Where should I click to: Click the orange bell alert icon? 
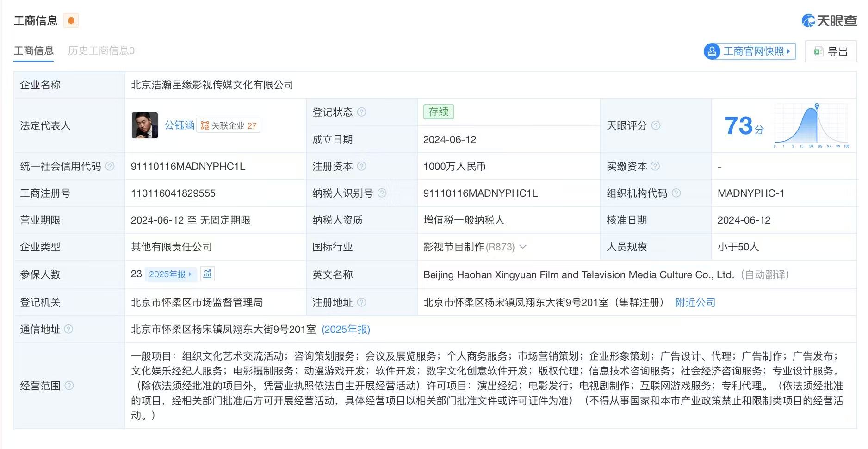[71, 21]
